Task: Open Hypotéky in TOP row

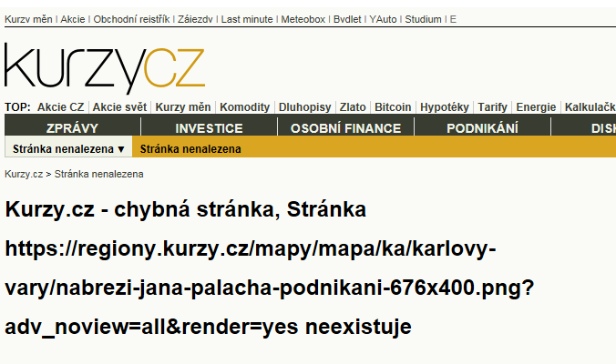Action: 445,107
